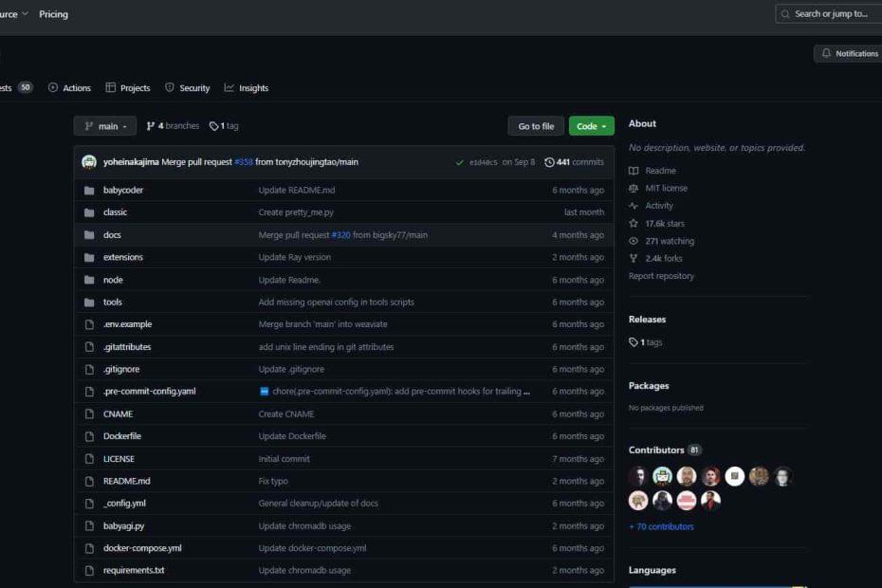Click the file icon beside babyagi.py
The width and height of the screenshot is (882, 588).
pyautogui.click(x=89, y=525)
